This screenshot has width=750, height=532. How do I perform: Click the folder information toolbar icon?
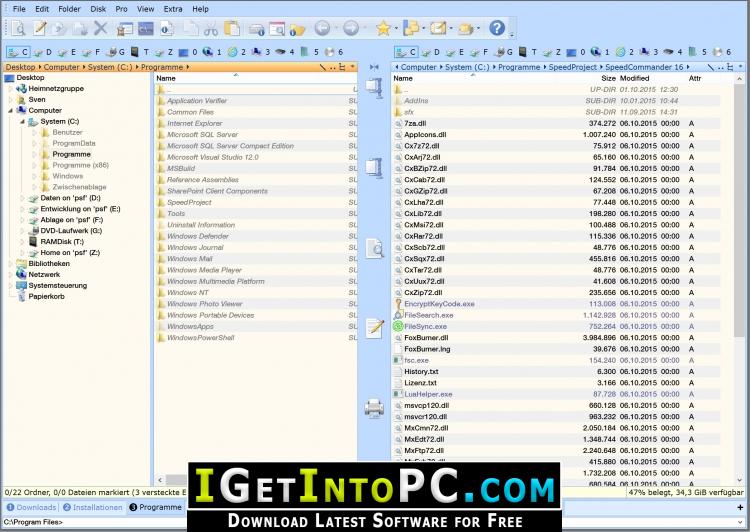298,30
